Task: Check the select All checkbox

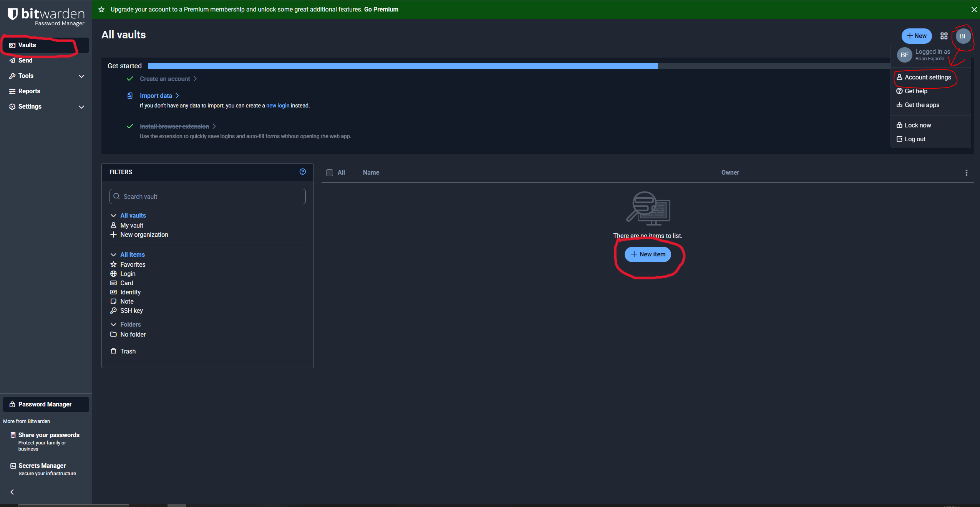Action: pyautogui.click(x=330, y=173)
